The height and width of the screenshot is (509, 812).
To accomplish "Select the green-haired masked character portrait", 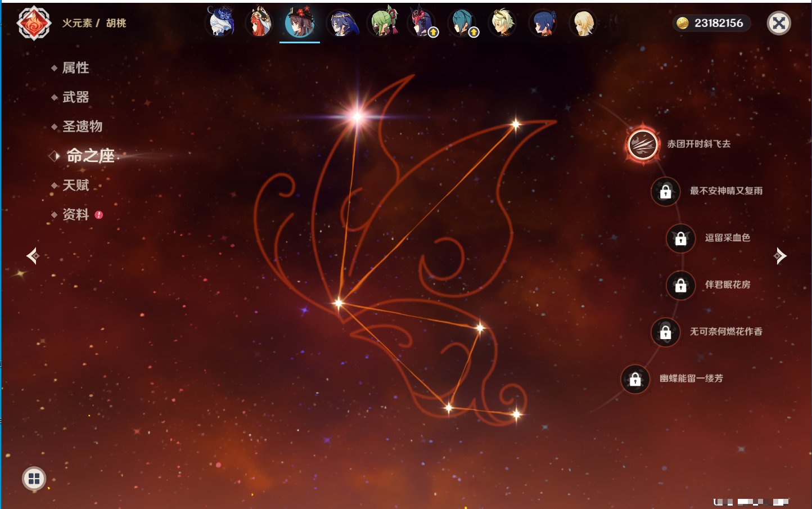I will (383, 23).
